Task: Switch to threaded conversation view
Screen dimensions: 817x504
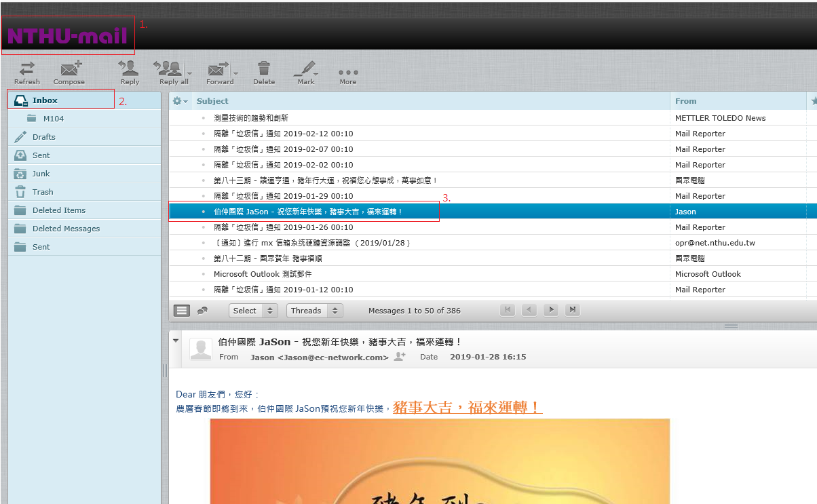Action: tap(202, 311)
